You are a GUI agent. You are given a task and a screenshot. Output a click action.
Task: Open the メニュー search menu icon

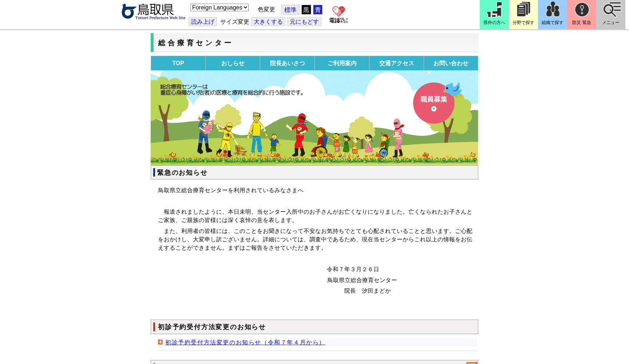pyautogui.click(x=610, y=14)
